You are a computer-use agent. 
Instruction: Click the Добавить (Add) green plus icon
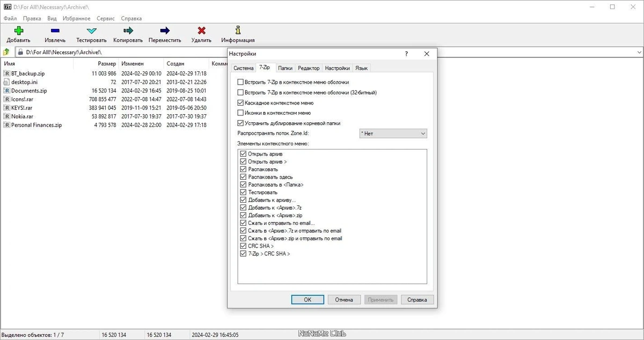(x=19, y=31)
